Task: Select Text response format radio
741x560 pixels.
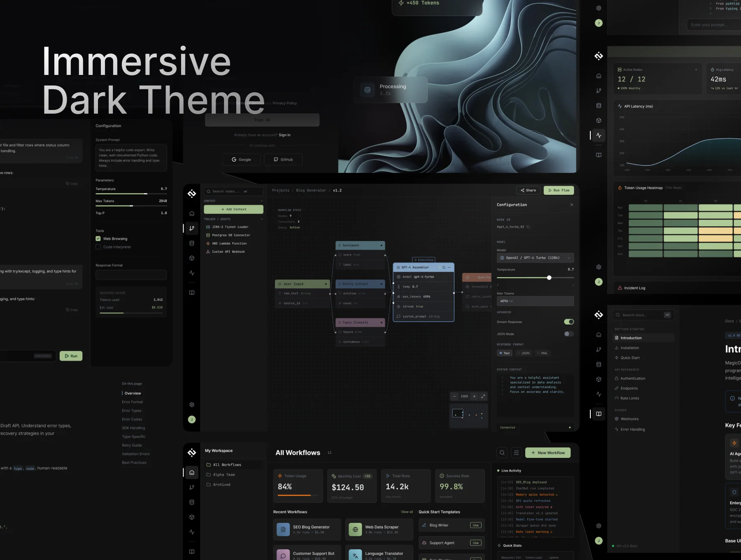Action: pyautogui.click(x=504, y=353)
